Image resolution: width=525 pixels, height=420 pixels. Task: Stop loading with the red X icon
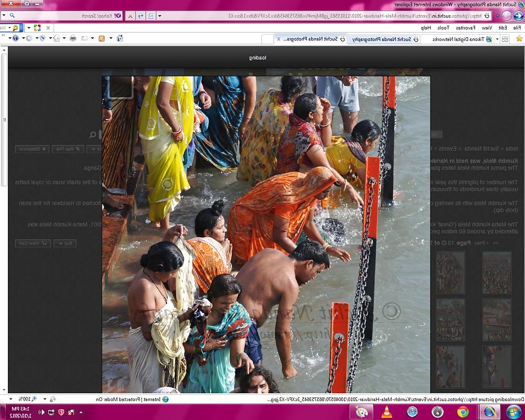tap(130, 16)
